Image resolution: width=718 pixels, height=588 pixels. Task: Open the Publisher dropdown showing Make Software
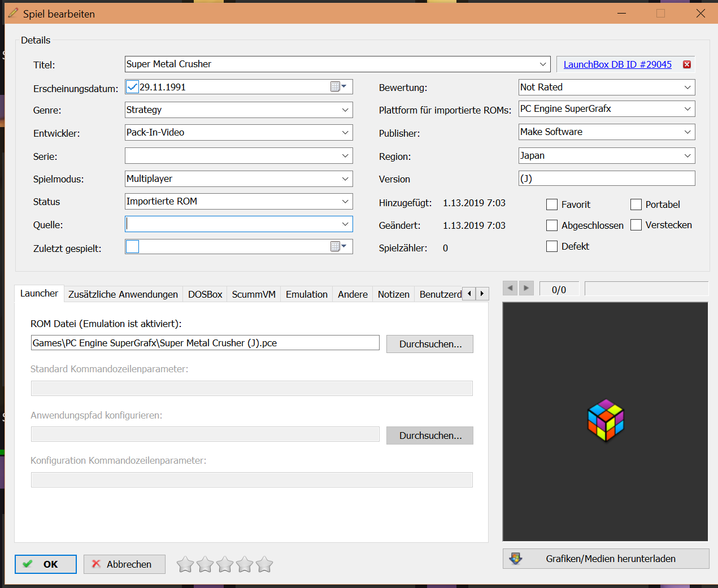click(687, 132)
